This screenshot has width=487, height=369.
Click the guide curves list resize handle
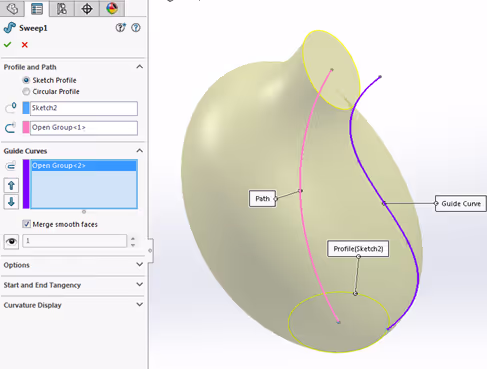coord(84,212)
